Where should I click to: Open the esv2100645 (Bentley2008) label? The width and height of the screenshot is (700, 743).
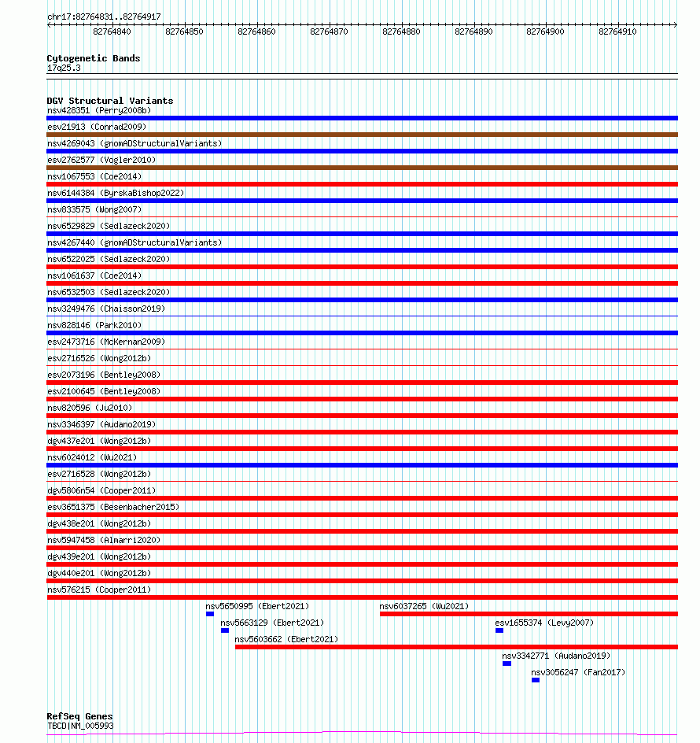(104, 392)
